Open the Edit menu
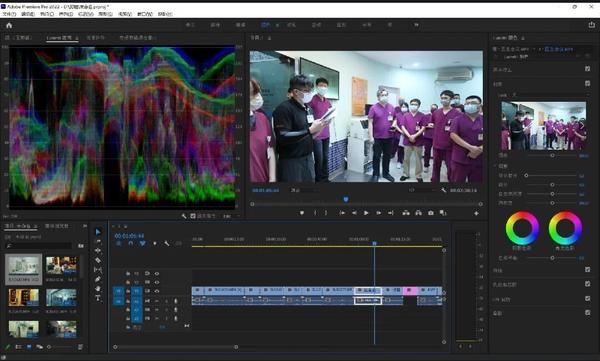The height and width of the screenshot is (361, 600). [x=28, y=14]
